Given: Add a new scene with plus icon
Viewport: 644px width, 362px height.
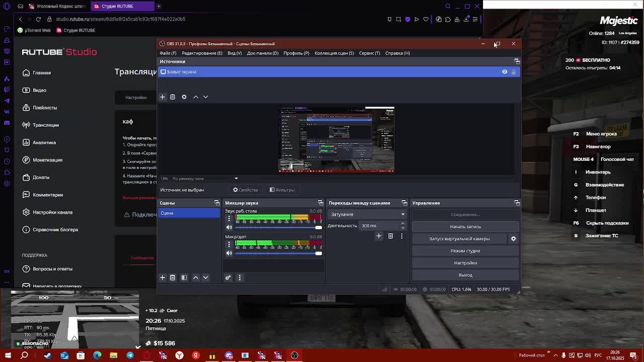Looking at the screenshot, I should coord(163,278).
